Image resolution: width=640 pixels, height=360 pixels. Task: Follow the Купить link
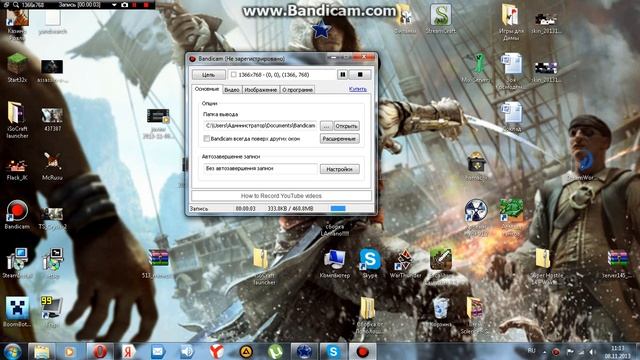click(x=358, y=89)
